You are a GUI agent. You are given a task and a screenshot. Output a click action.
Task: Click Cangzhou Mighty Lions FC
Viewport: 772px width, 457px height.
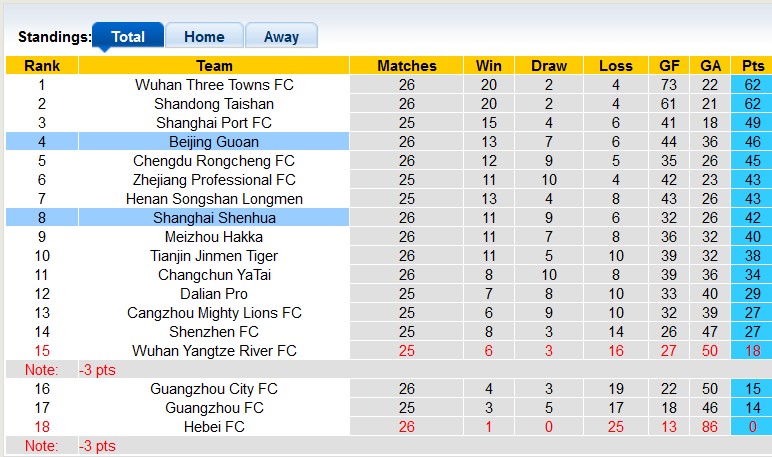[x=214, y=313]
